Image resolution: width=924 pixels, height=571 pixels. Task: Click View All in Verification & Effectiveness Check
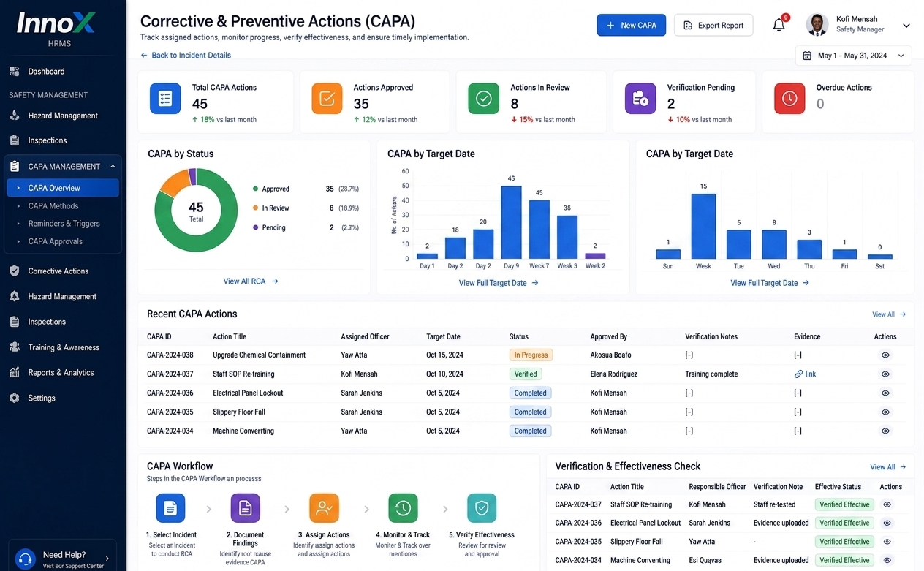pyautogui.click(x=887, y=467)
